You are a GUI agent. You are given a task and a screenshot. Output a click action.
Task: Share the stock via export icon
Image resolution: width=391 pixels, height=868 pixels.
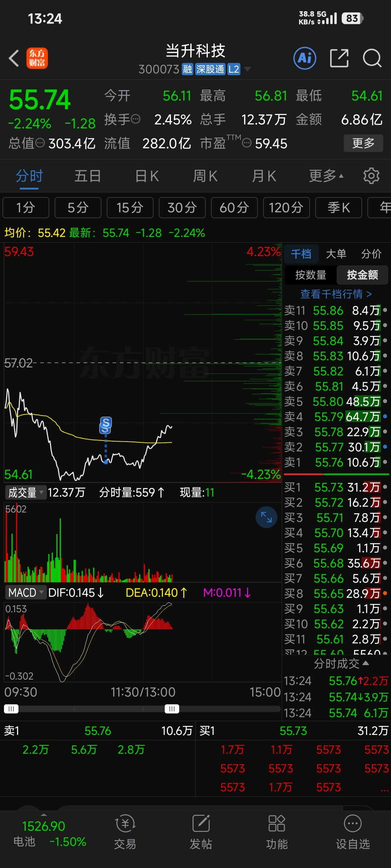(339, 58)
